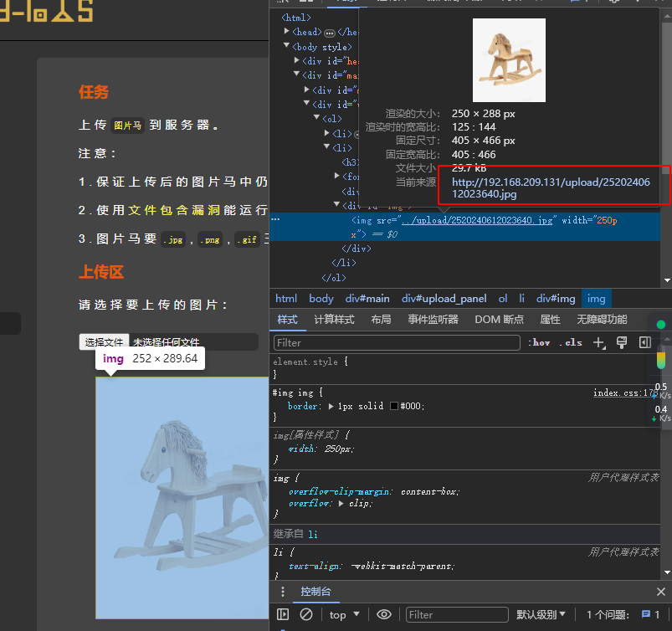Viewport: 672px width, 631px height.
Task: Collapse the div id=main node triangle
Action: click(296, 74)
